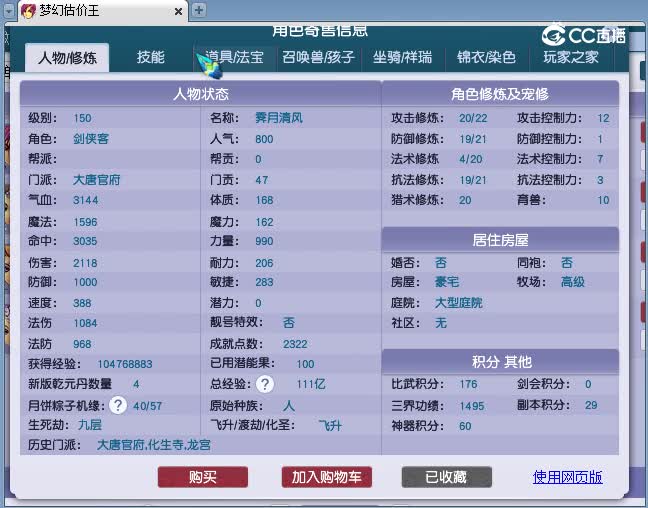This screenshot has height=508, width=648.
Task: Click character name 霁月清风
Action: coord(279,118)
